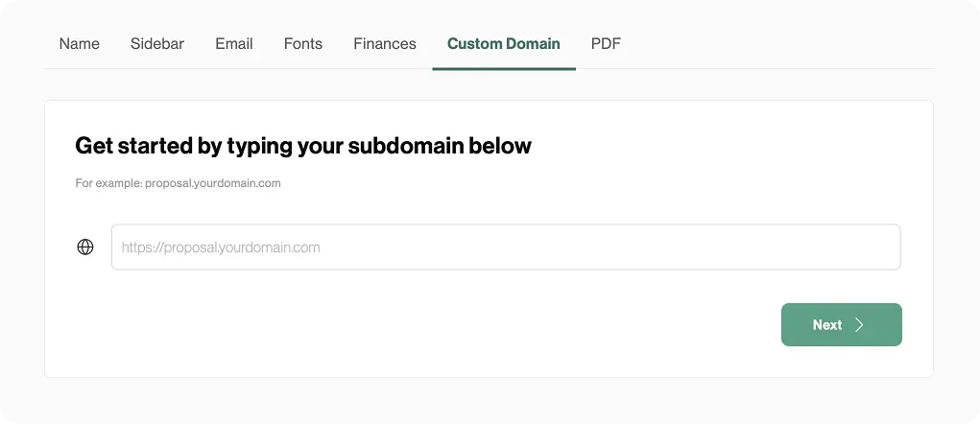Screen dimensions: 980x424
Task: Click the right chevron arrow inside Next button
Action: [860, 325]
